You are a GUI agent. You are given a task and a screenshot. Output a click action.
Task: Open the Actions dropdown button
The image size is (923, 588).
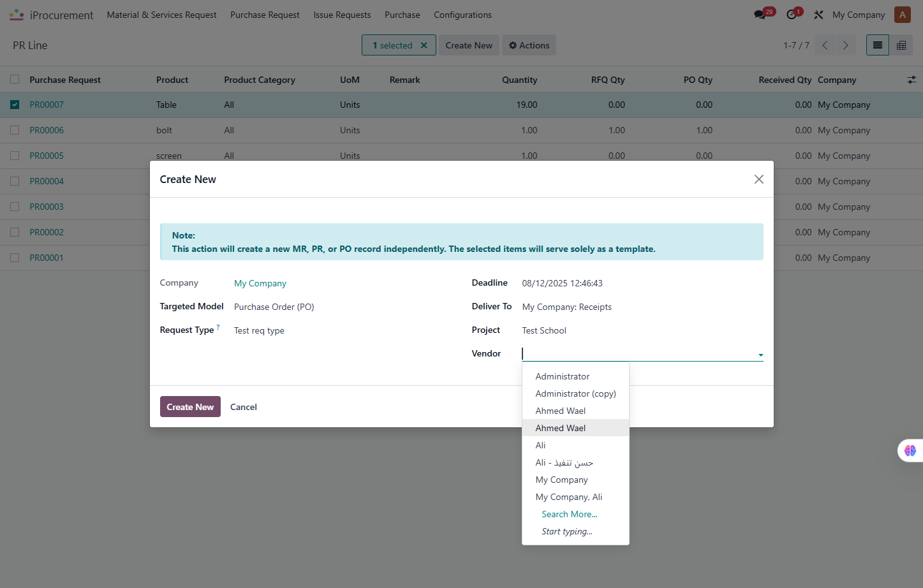click(529, 45)
